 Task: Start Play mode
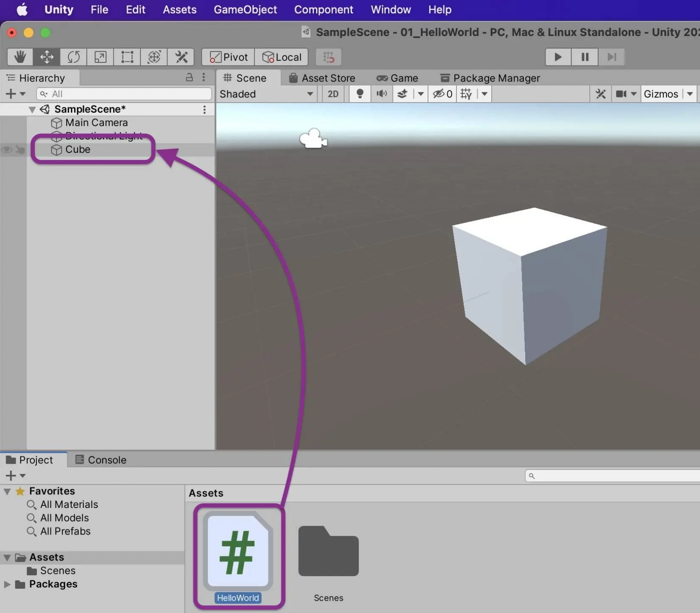coord(558,57)
